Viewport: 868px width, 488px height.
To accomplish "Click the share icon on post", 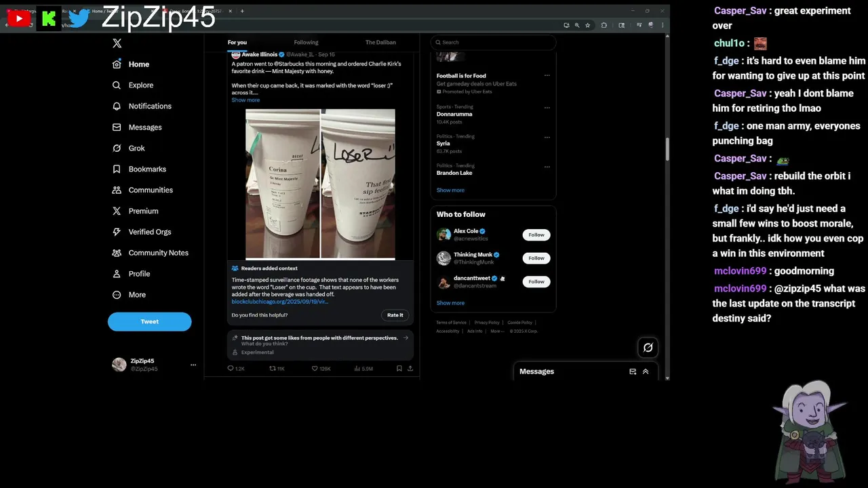I will (410, 369).
